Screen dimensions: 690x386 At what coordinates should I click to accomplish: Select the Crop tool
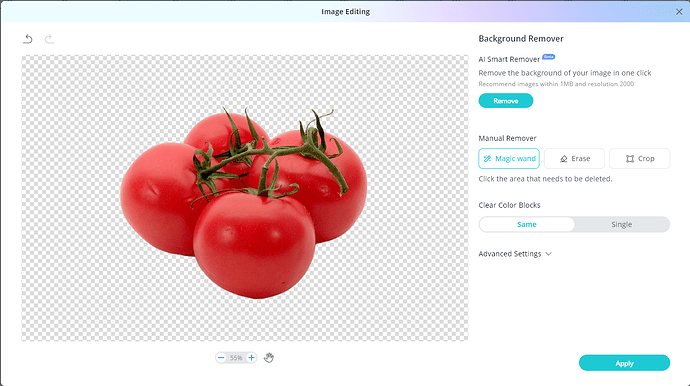(x=640, y=158)
